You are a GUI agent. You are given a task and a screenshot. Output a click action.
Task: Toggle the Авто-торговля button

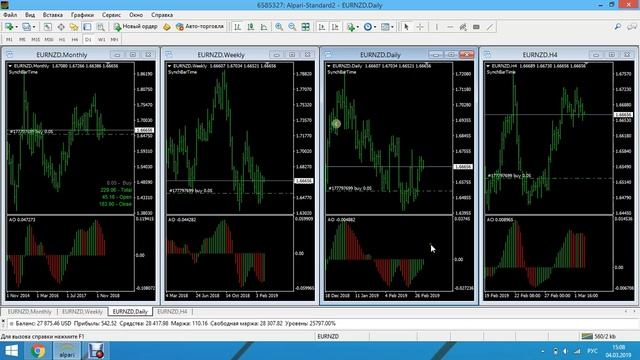point(200,27)
